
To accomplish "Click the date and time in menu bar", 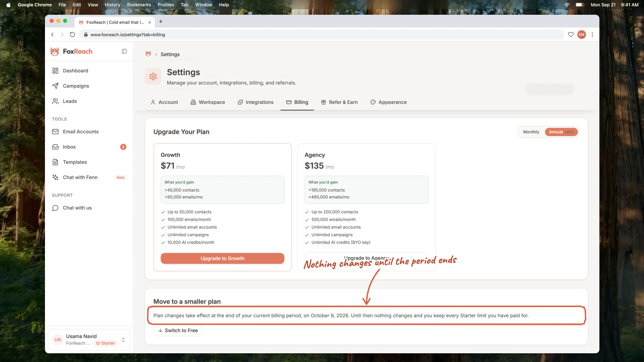I will pos(614,5).
